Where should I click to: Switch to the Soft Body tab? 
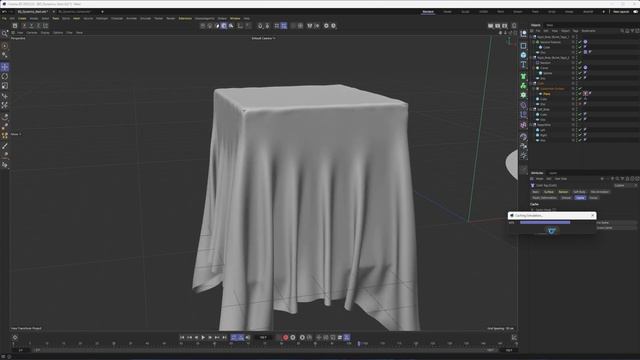point(579,192)
